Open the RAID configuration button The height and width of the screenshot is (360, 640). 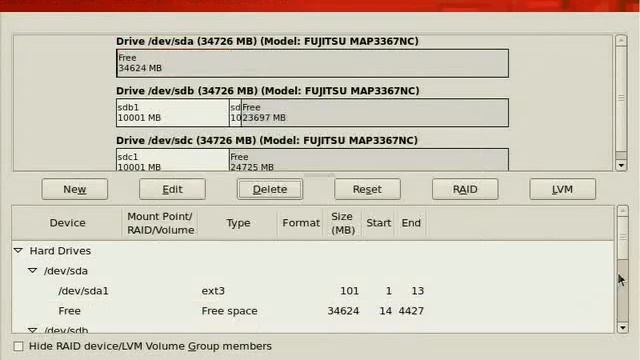point(465,189)
